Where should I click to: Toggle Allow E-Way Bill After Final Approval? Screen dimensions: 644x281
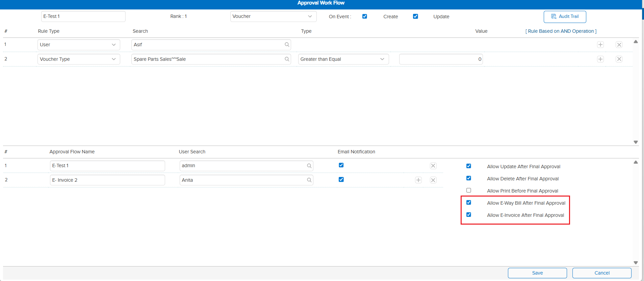click(x=469, y=202)
